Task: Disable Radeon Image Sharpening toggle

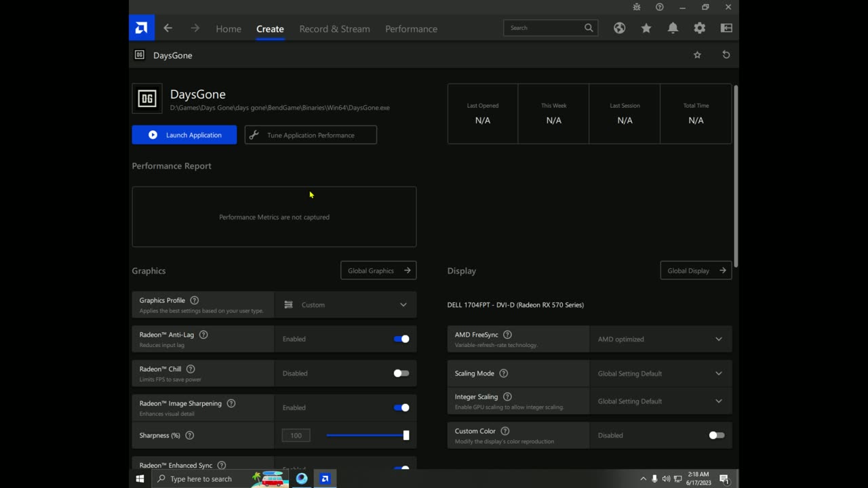Action: click(x=401, y=407)
